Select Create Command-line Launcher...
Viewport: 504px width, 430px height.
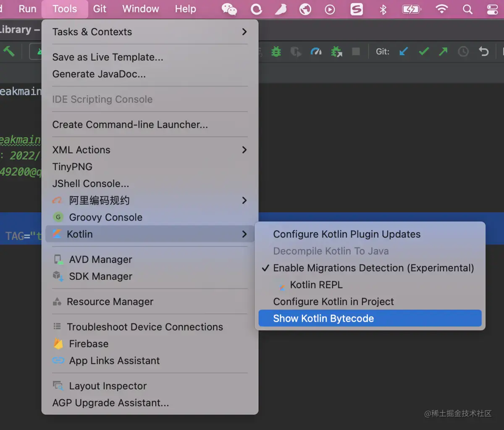coord(150,125)
